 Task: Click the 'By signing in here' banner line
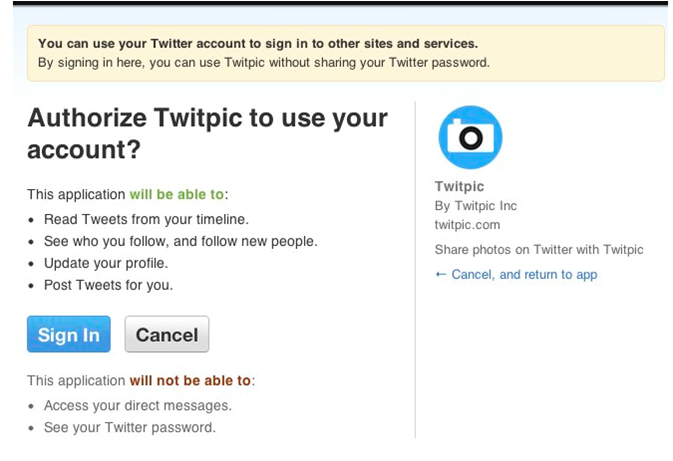click(264, 62)
